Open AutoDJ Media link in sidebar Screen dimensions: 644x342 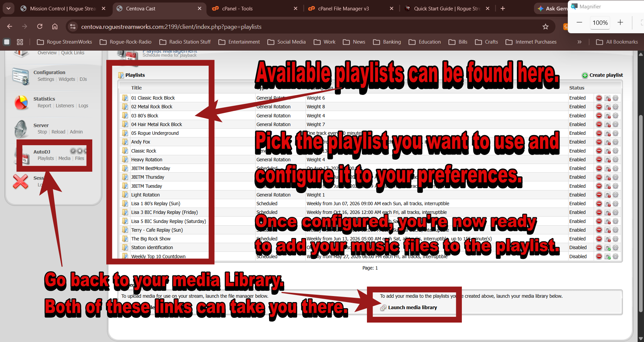(64, 158)
